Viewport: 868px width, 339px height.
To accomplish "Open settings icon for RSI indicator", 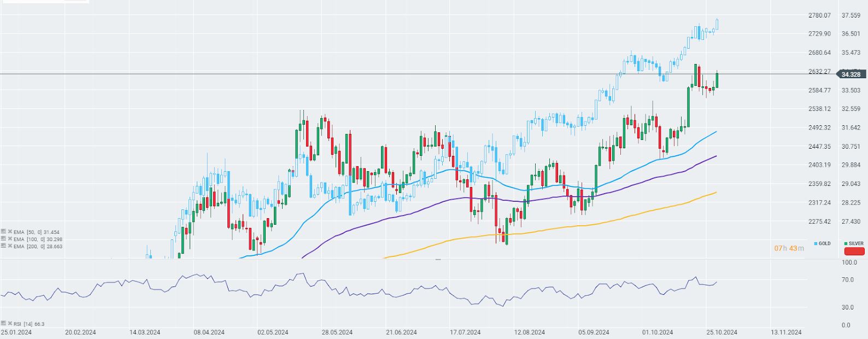I will 3,324.
